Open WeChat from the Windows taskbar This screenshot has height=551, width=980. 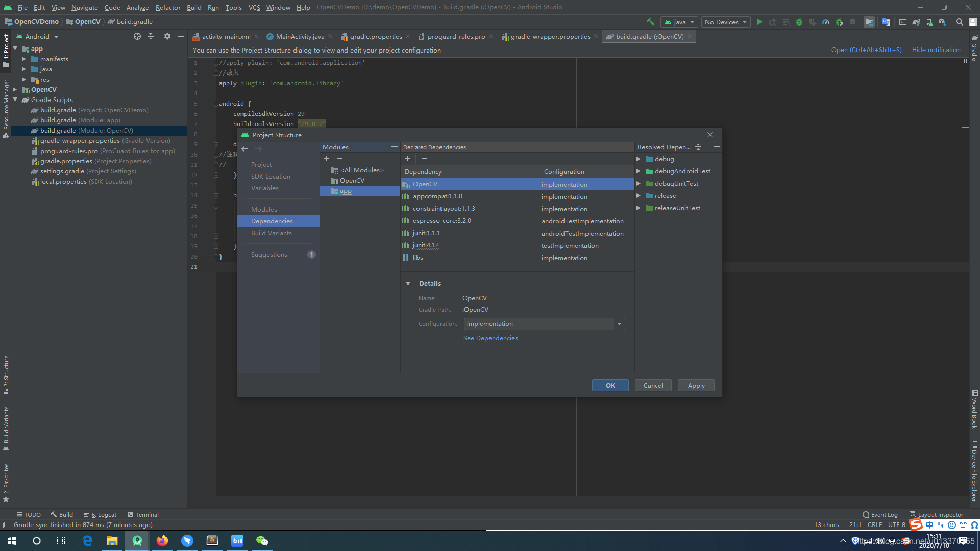(262, 541)
